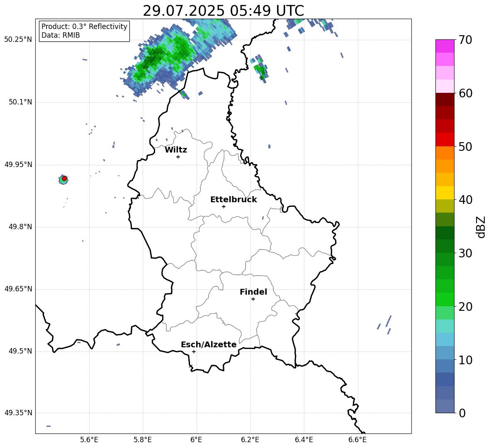Click the dBZ colorbar axis label
The height and width of the screenshot is (448, 491).
tap(481, 227)
